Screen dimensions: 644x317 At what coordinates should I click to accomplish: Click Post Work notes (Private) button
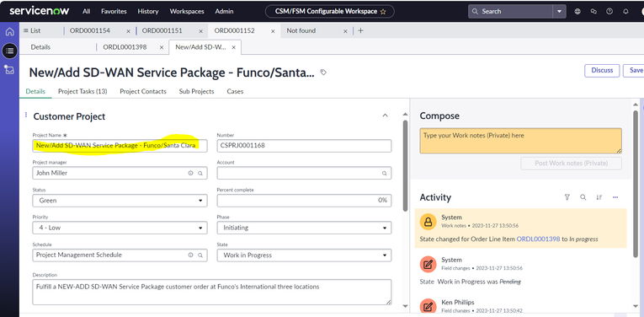[x=572, y=164]
